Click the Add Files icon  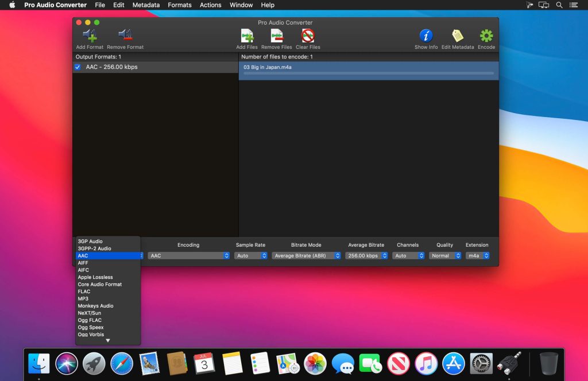[x=247, y=34]
